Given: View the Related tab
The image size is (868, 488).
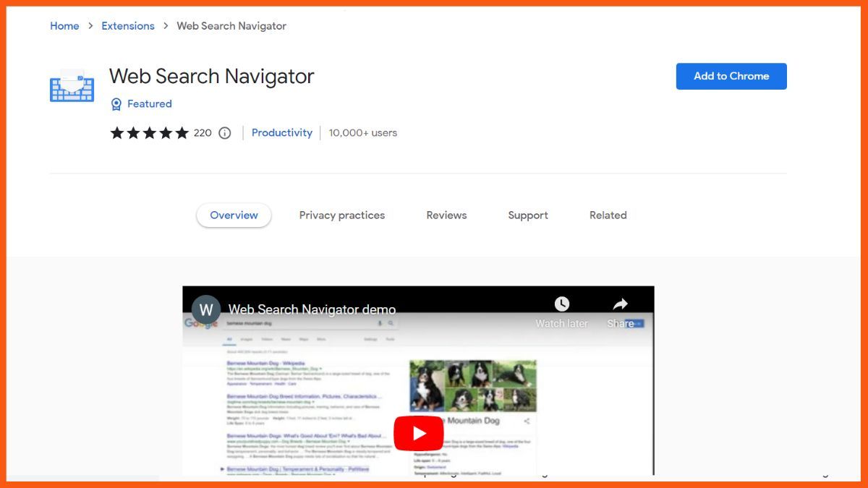Looking at the screenshot, I should point(608,215).
